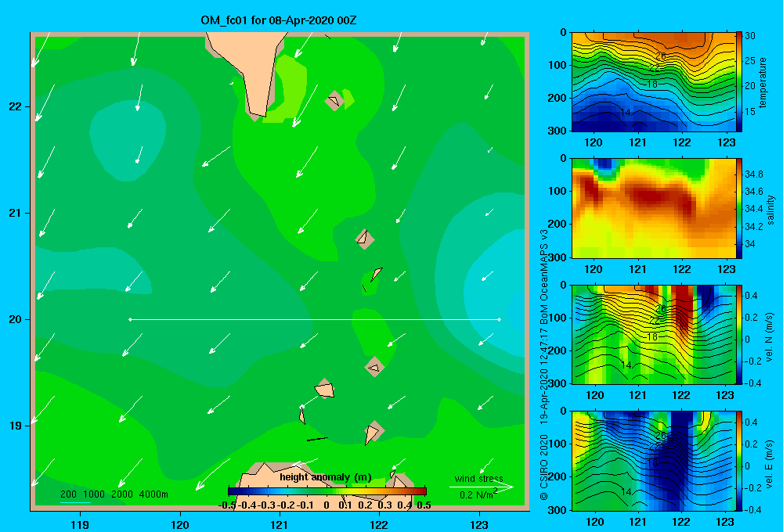Click the '0.2 N/m' wind stress value
The image size is (783, 532).
(478, 494)
